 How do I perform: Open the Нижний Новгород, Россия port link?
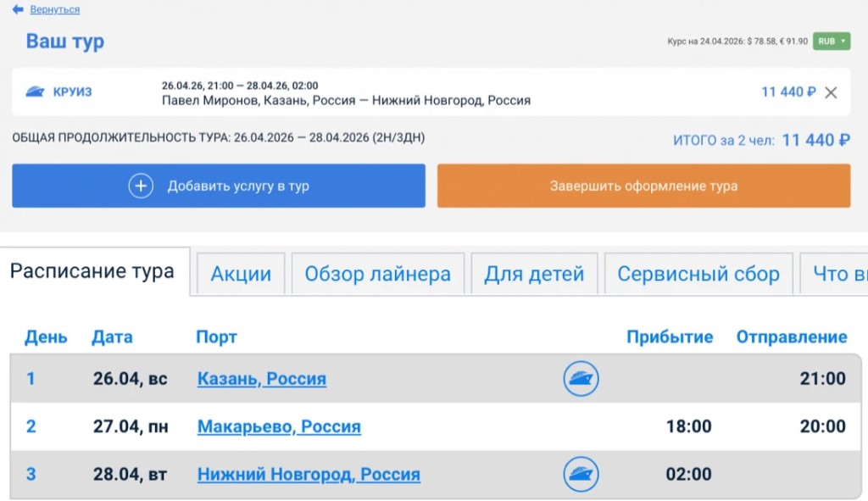309,474
